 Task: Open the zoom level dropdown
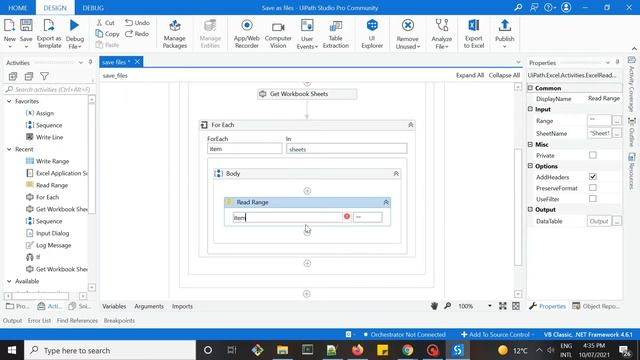click(489, 306)
